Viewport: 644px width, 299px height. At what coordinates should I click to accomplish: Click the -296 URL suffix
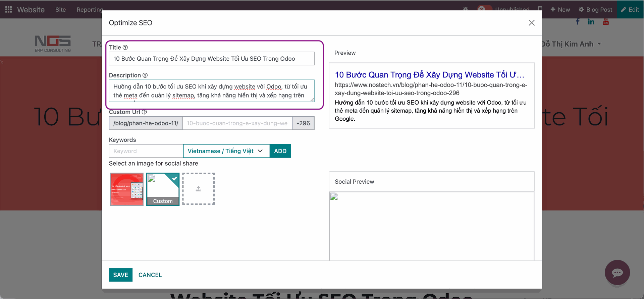[303, 123]
